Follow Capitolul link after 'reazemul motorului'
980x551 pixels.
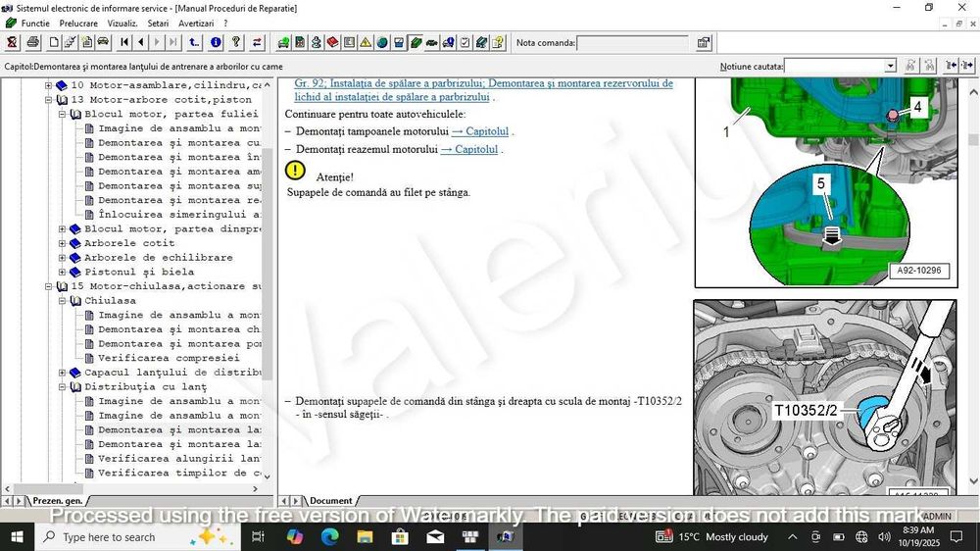469,149
